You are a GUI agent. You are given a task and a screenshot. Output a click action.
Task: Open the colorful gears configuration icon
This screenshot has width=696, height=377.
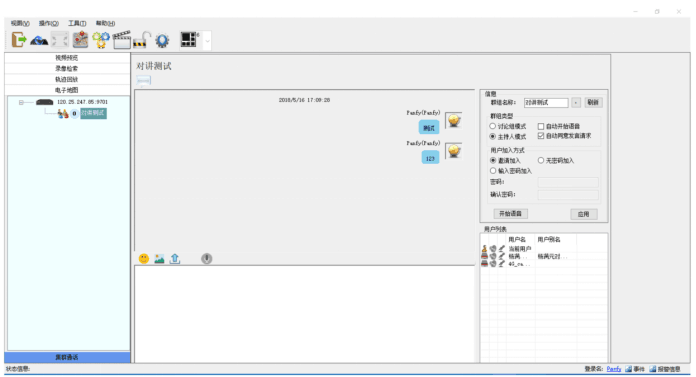pos(101,40)
